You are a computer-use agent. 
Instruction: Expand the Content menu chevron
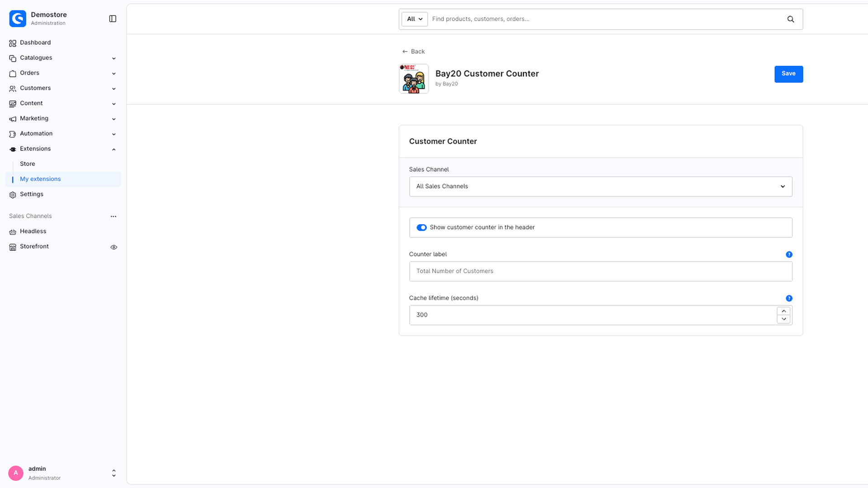point(114,104)
